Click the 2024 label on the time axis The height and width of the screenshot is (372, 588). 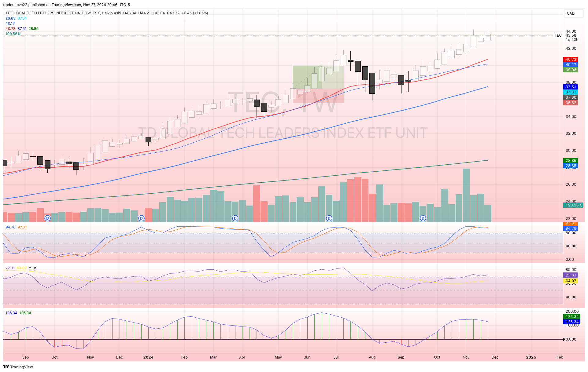click(x=148, y=357)
